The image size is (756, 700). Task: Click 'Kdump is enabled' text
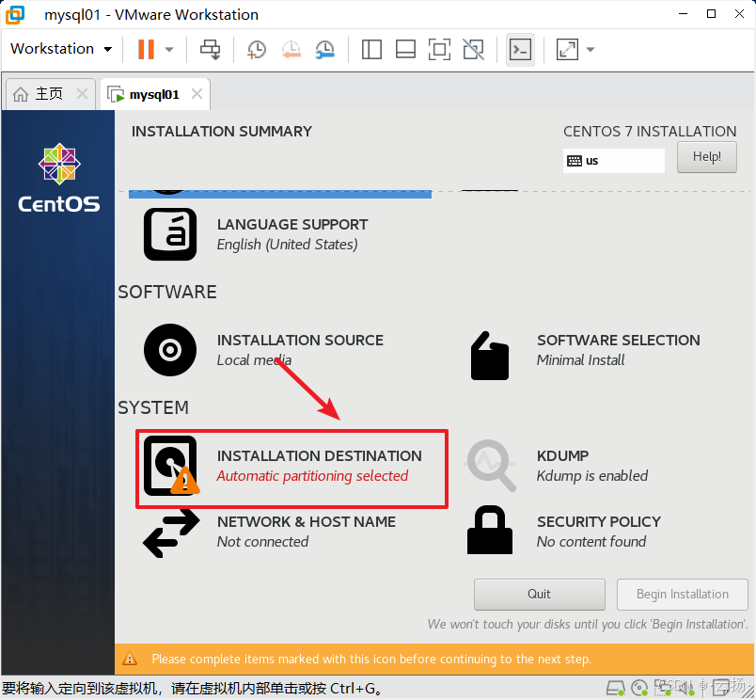point(592,476)
